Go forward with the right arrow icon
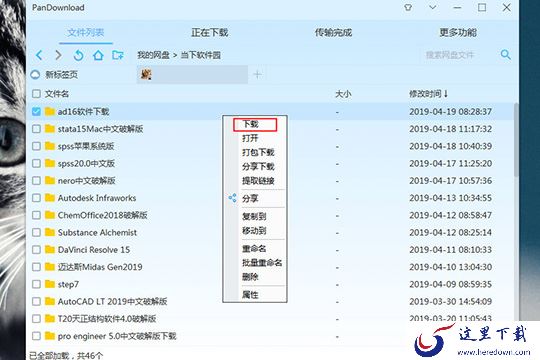This screenshot has height=360, width=540. coord(59,55)
